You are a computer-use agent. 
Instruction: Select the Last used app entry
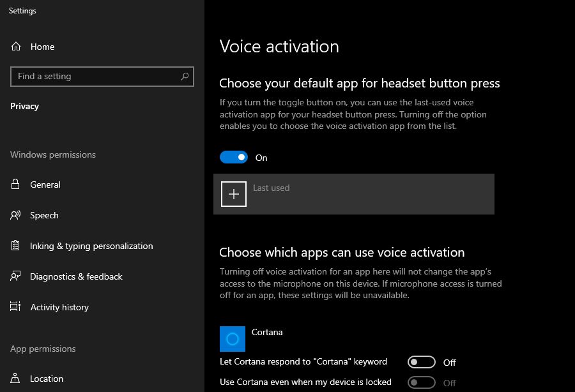(x=354, y=194)
